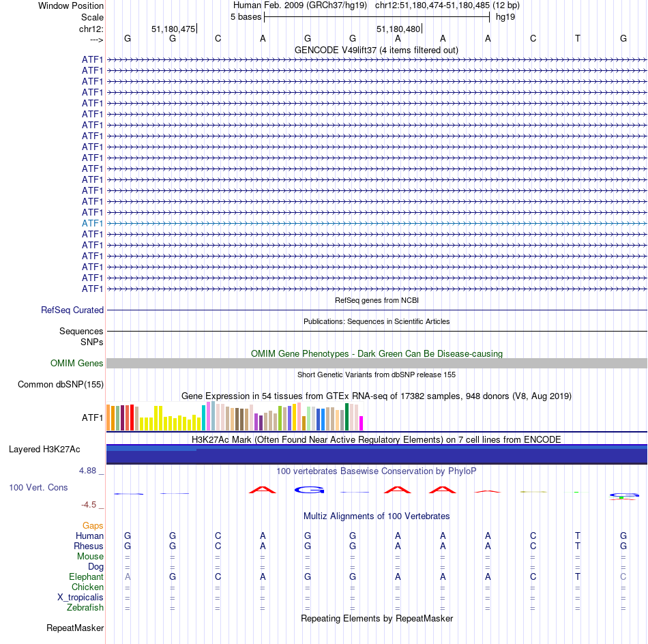Viewport: 648px width, 644px height.
Task: Click the 'Sequences' track label
Action: (x=81, y=331)
